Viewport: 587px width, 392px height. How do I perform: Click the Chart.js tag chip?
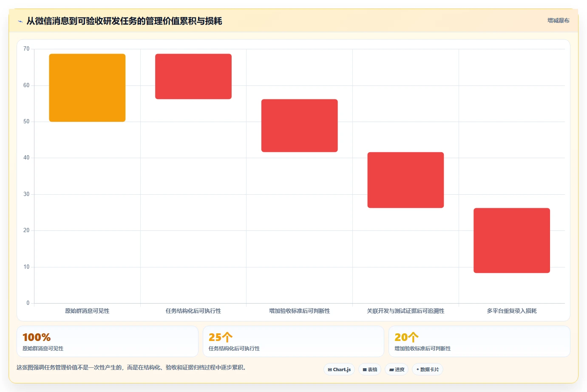click(x=339, y=369)
